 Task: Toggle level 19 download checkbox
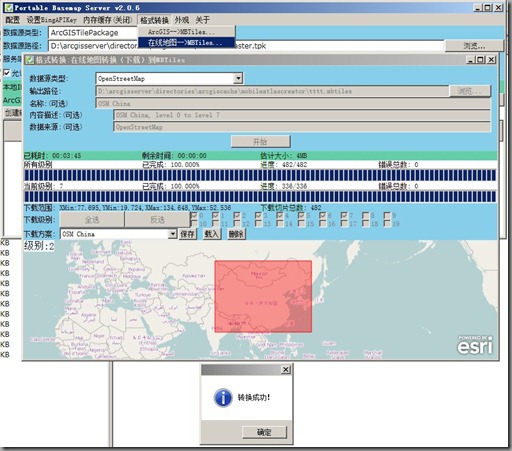point(387,223)
